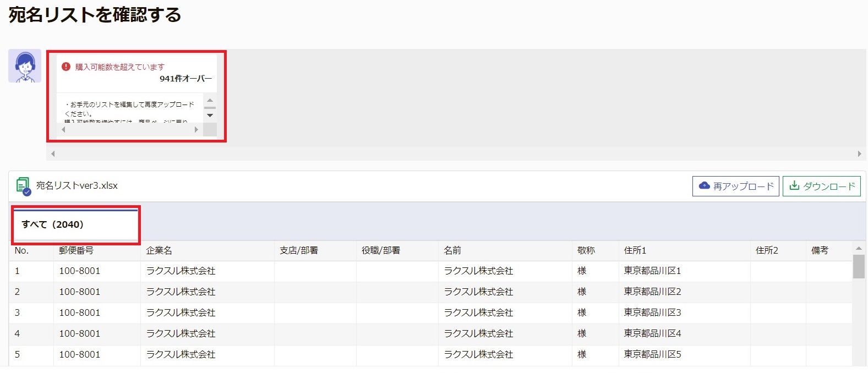The width and height of the screenshot is (868, 373).
Task: Click right arrow of message box horizontal scrollbar
Action: point(196,130)
